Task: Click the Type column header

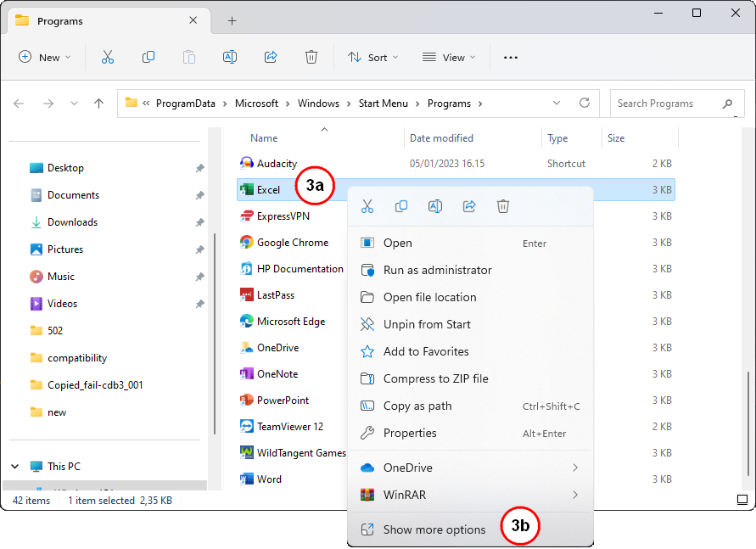Action: click(x=557, y=138)
